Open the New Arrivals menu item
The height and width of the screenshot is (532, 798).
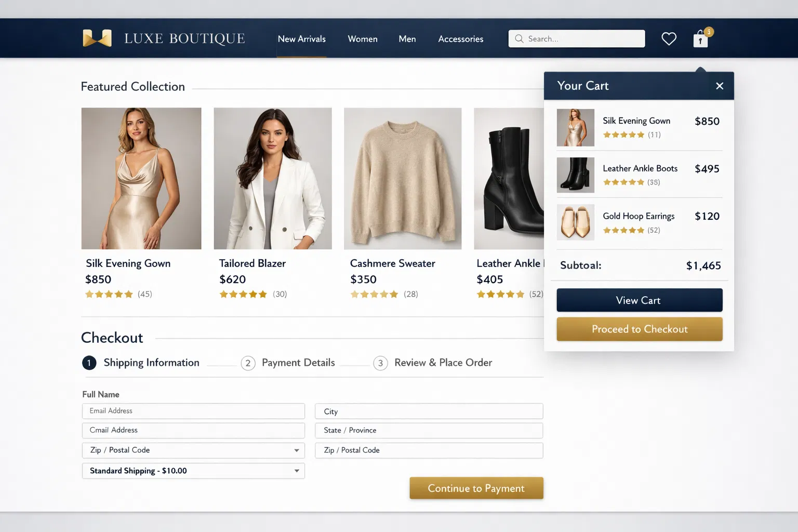pyautogui.click(x=302, y=38)
